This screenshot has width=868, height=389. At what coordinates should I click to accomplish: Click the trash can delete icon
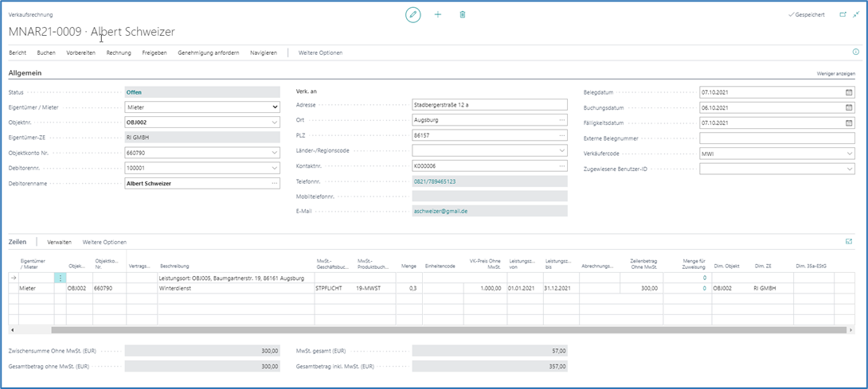click(463, 15)
